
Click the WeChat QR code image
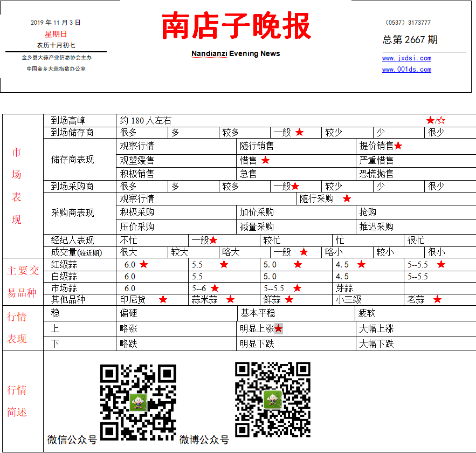coord(138,402)
